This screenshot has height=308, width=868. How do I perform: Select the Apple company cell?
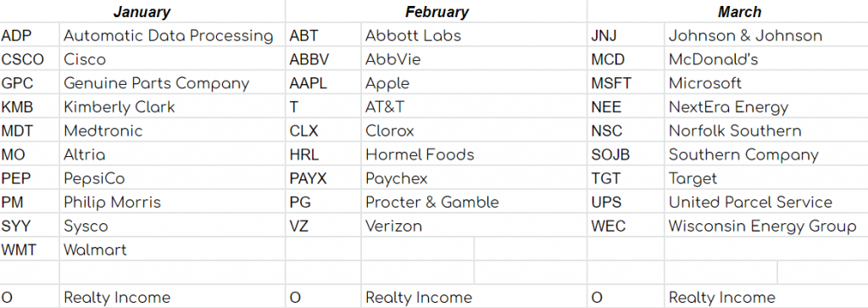(x=474, y=83)
